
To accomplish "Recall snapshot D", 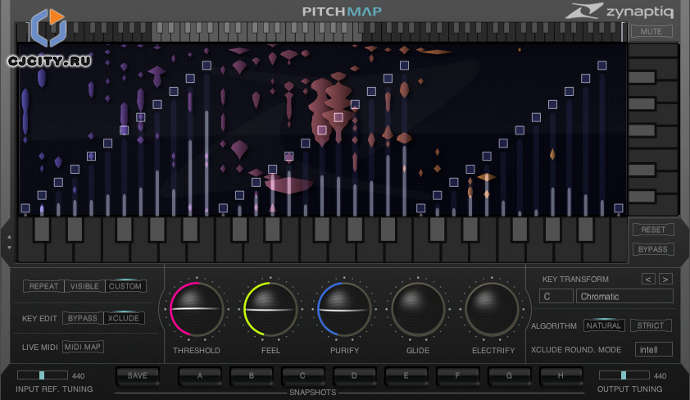I will point(354,376).
